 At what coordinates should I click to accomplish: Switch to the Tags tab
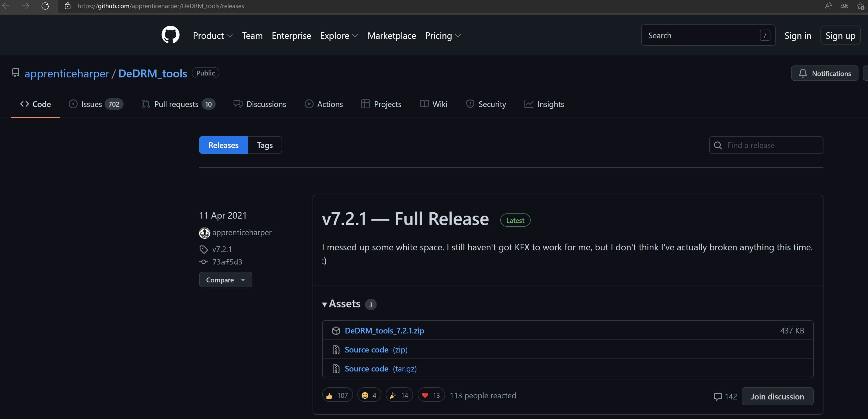(265, 145)
